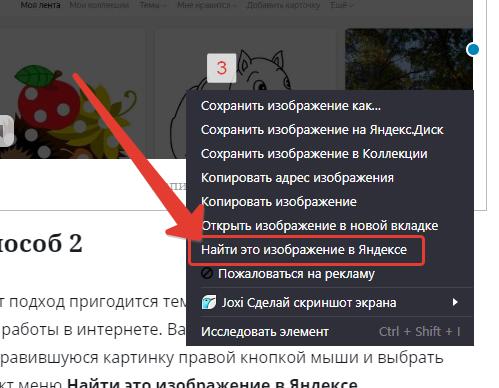
Task: Open 'Joxi Сделай скриншот экрана' submenu
Action: pyautogui.click(x=330, y=303)
